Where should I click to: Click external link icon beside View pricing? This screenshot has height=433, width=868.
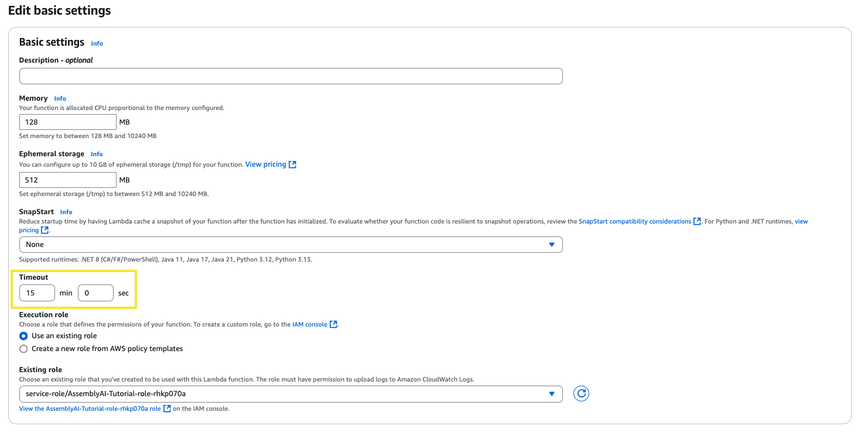pos(293,165)
